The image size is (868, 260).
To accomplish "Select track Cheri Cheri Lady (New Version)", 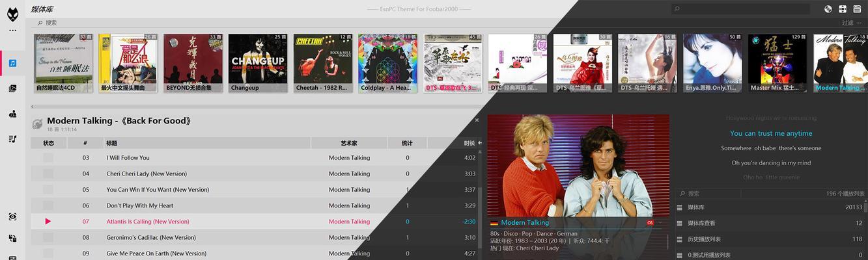I will pos(147,174).
